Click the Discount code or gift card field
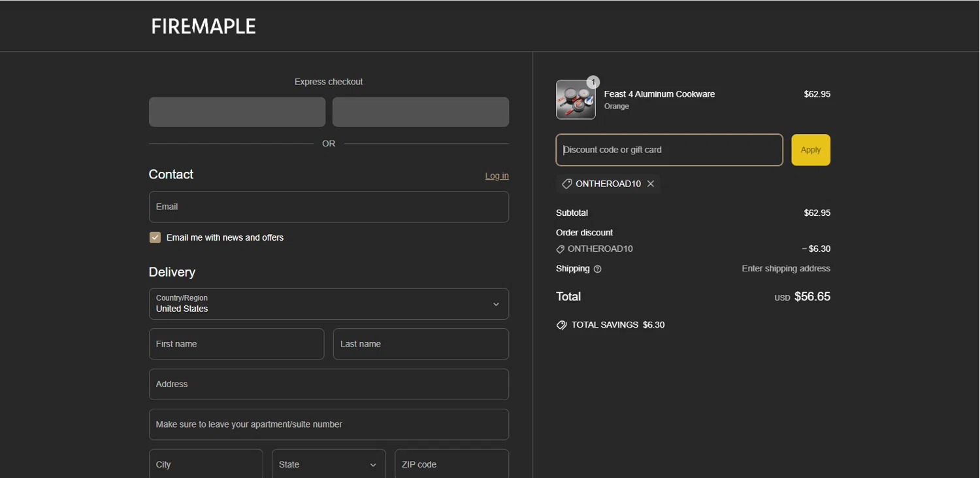 pyautogui.click(x=669, y=150)
